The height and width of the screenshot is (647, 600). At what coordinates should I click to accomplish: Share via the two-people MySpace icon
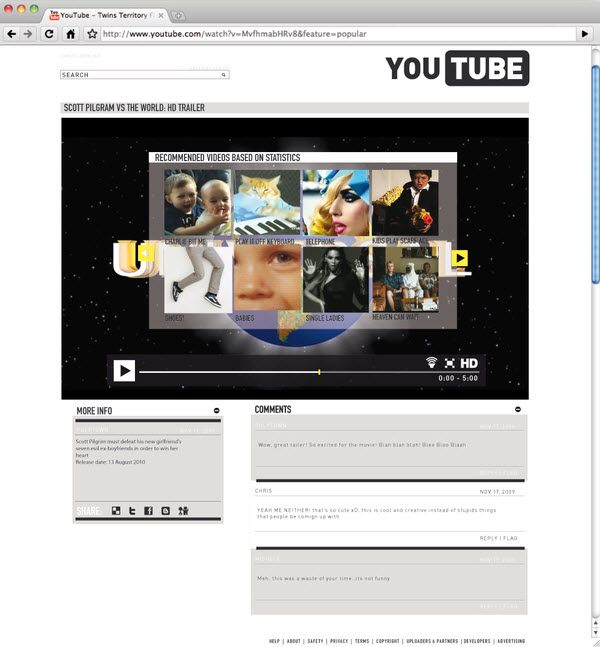point(183,511)
